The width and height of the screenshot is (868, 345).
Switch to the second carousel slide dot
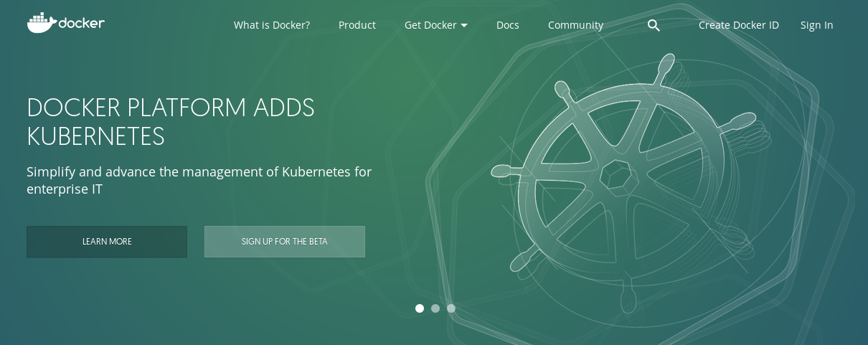(435, 308)
